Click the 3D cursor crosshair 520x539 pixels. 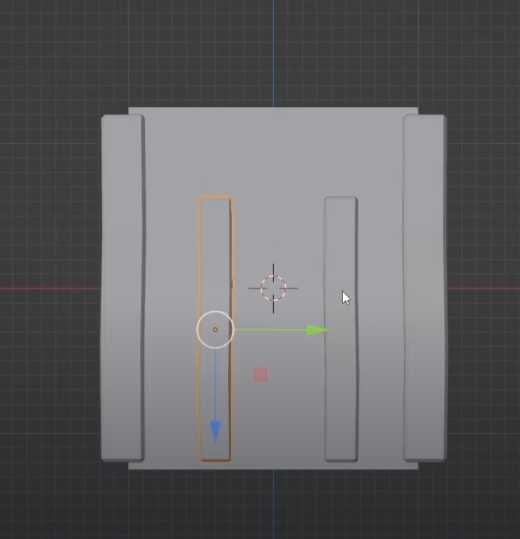pos(273,288)
